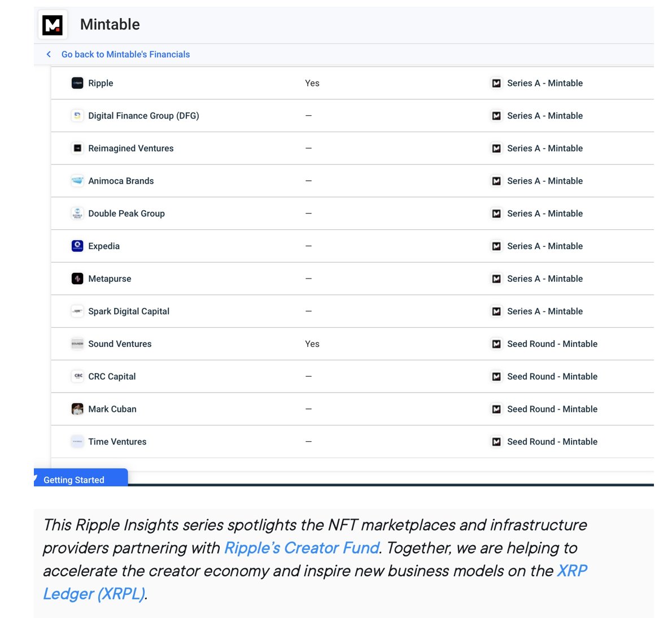Click the Mintable icon beside Sound Ventures' Seed Round

496,344
